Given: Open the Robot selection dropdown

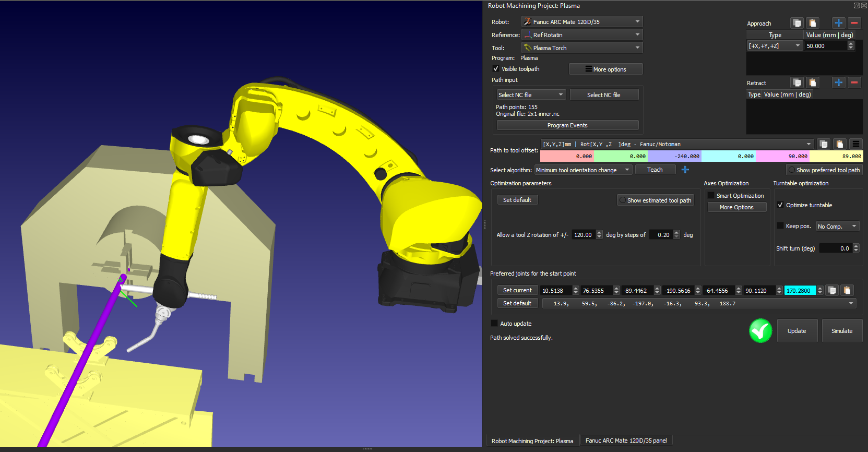Looking at the screenshot, I should coord(581,22).
